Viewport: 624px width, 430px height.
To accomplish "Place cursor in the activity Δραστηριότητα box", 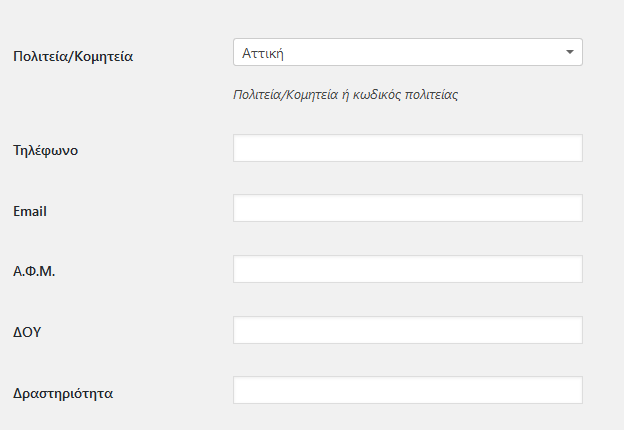I will click(407, 390).
